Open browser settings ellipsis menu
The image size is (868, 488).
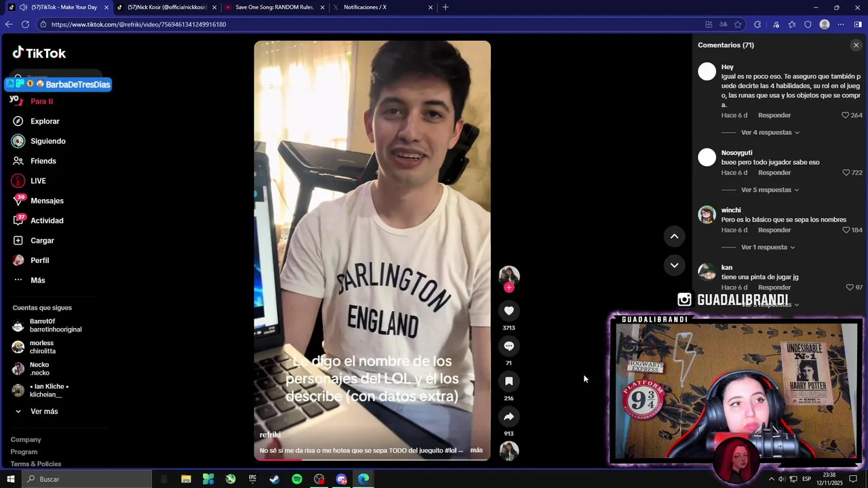pos(841,24)
